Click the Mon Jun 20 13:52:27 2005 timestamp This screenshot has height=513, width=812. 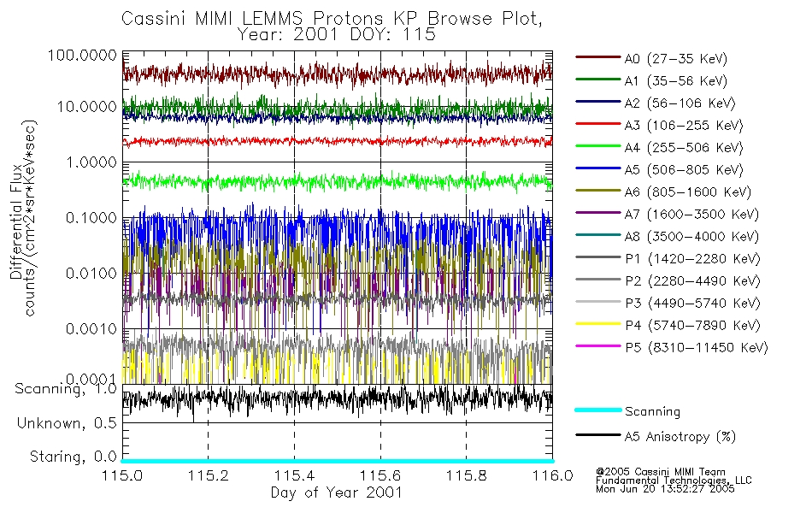[x=665, y=489]
